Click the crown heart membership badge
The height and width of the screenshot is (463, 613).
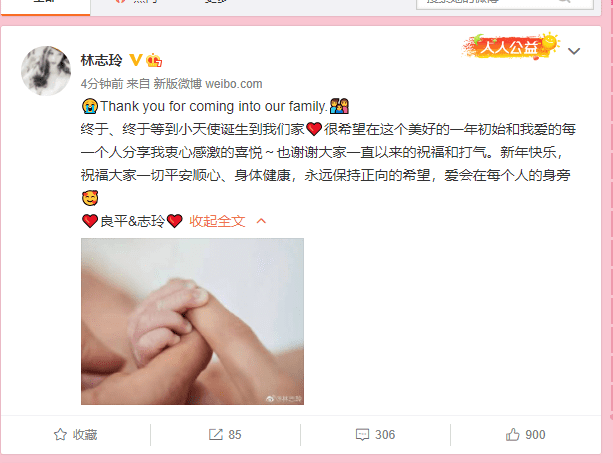(154, 60)
